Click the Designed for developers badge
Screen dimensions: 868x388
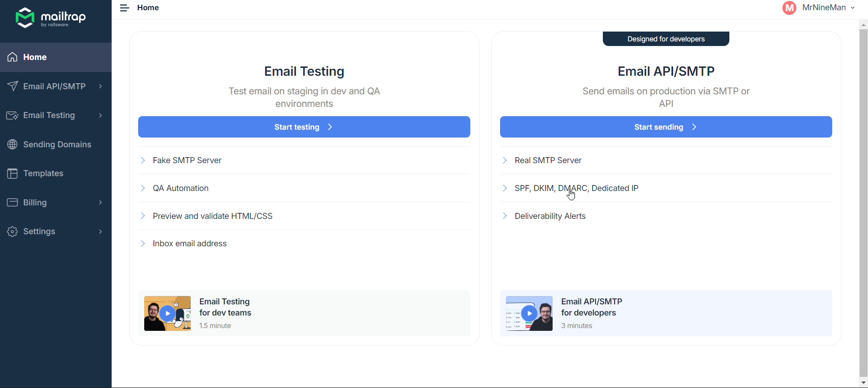[x=666, y=39]
